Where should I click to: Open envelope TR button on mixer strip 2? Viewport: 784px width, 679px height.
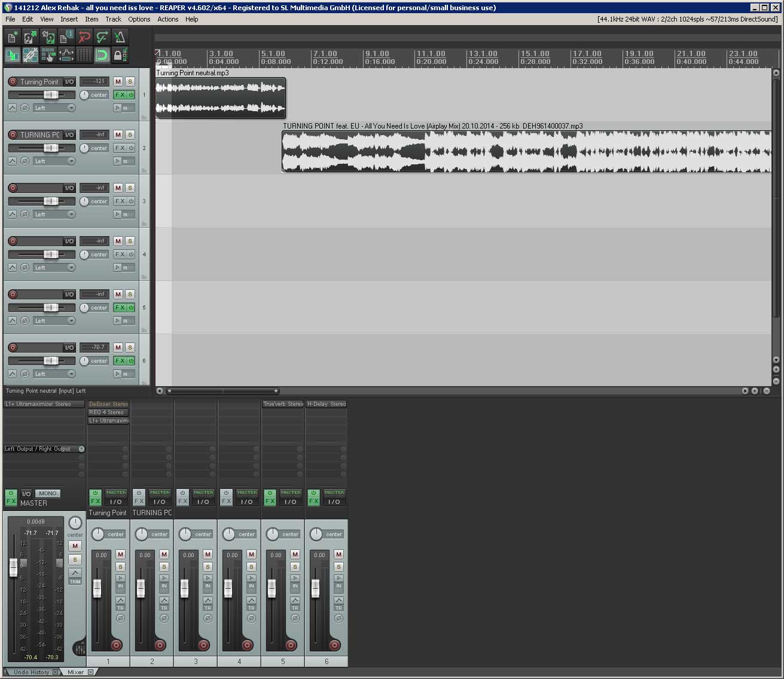pyautogui.click(x=164, y=607)
